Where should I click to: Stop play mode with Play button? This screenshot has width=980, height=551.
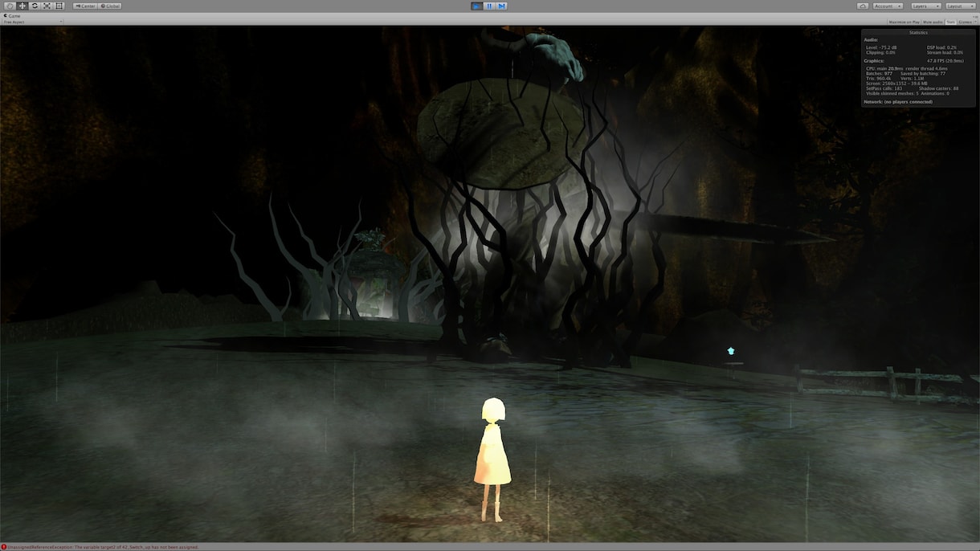tap(477, 6)
